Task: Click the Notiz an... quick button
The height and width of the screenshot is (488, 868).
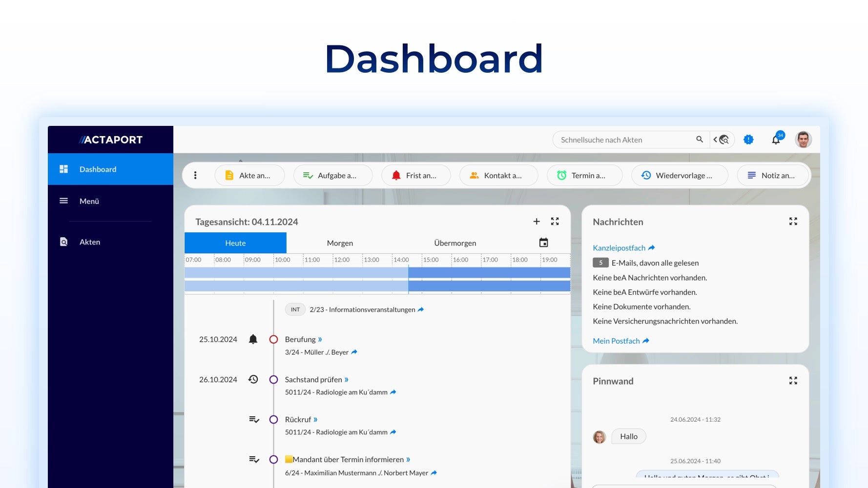Action: tap(773, 175)
